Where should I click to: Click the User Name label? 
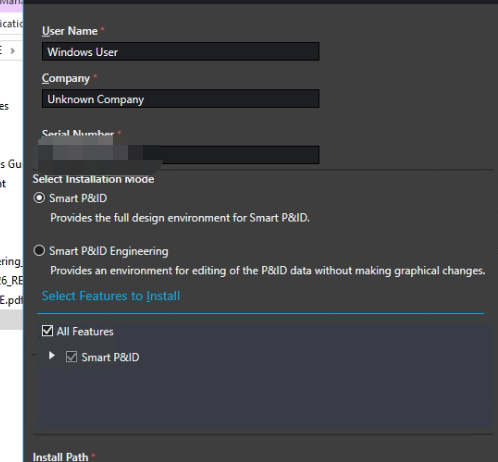[70, 31]
